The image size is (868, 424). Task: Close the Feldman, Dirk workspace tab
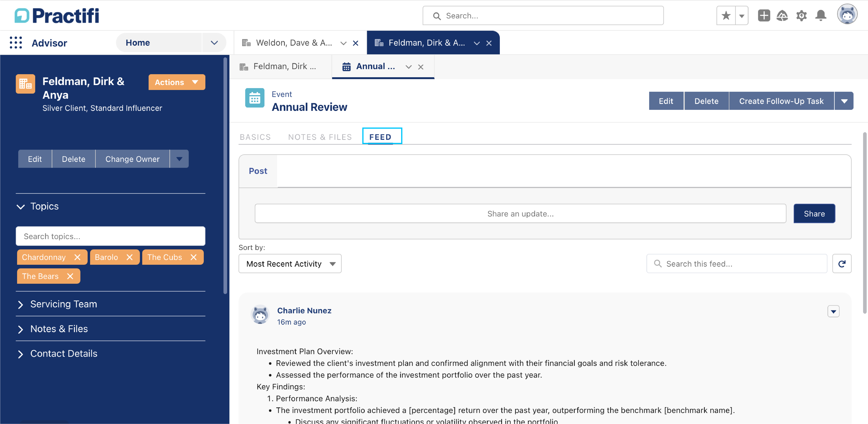489,43
